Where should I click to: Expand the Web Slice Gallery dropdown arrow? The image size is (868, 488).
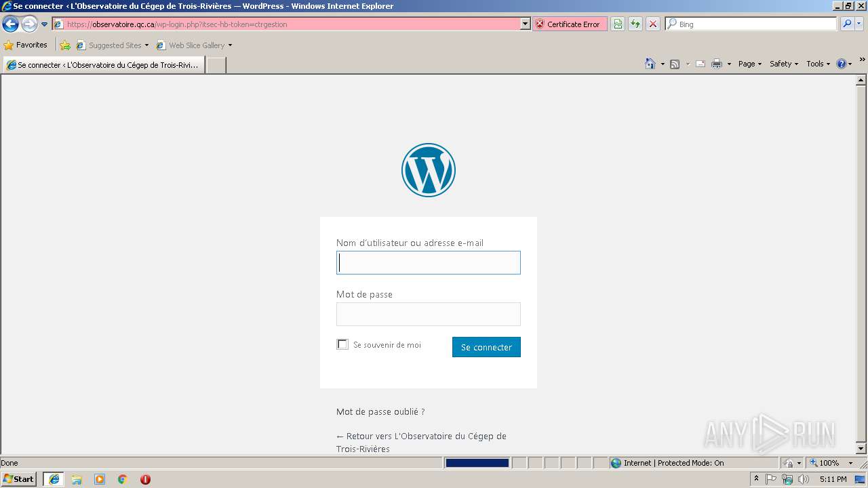click(230, 45)
